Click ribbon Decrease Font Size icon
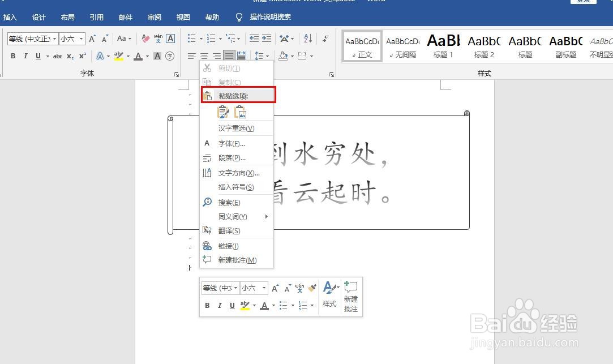Viewport: 613px width, 364px height. pyautogui.click(x=105, y=38)
